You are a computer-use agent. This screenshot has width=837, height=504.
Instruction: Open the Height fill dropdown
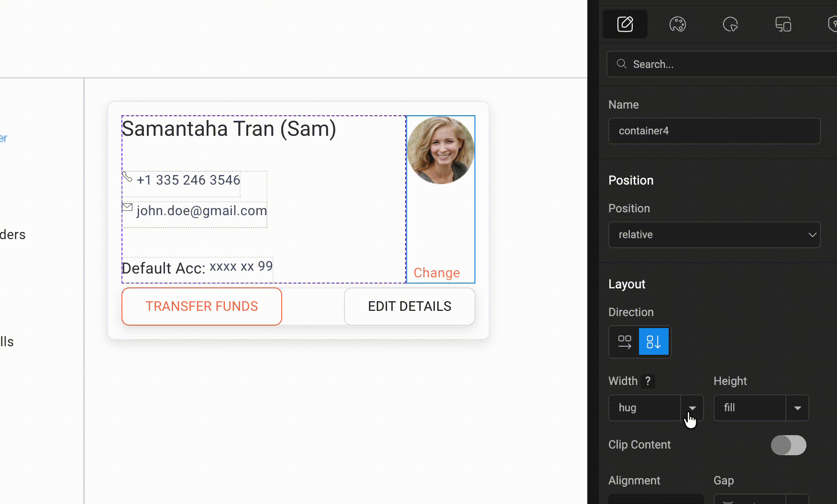(797, 408)
